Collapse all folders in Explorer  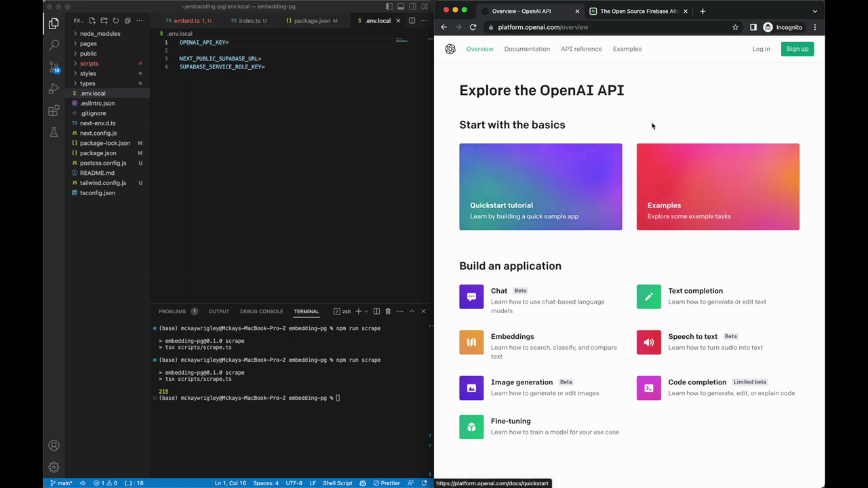click(x=127, y=20)
